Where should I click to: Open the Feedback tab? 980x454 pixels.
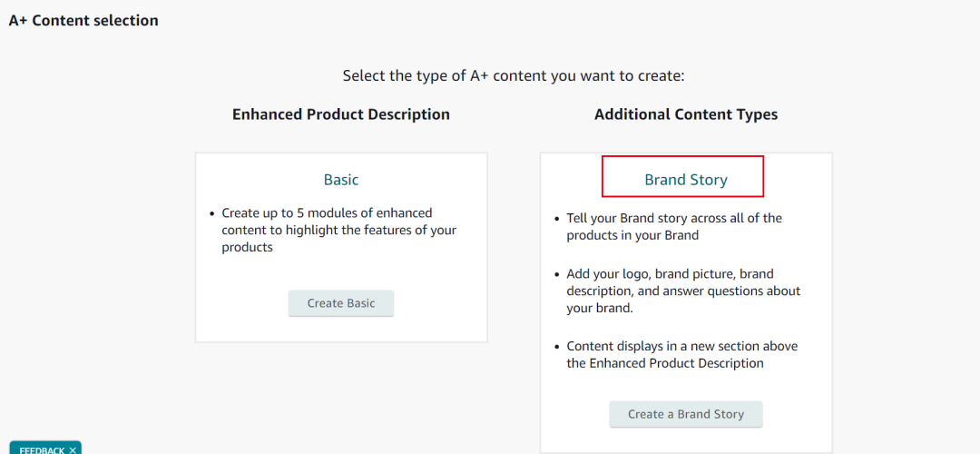pos(42,450)
